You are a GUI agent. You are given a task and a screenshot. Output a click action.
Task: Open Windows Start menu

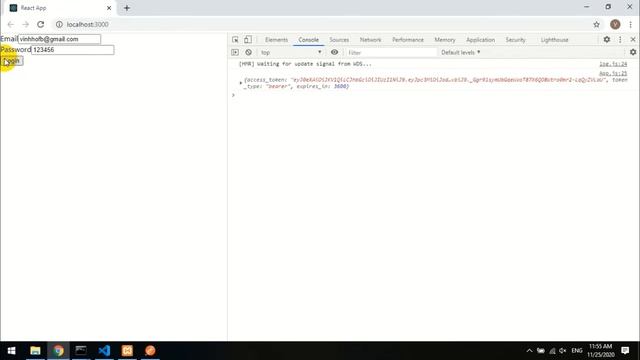[x=11, y=351]
